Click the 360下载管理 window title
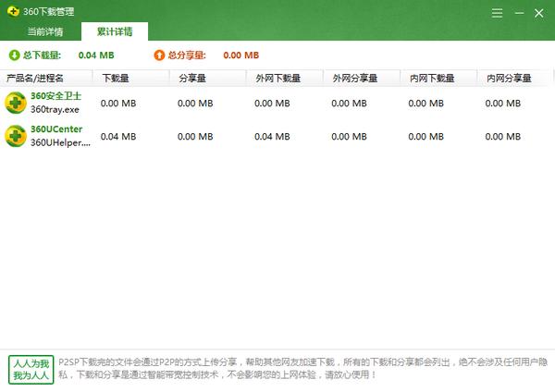This screenshot has width=555, height=392. 48,12
